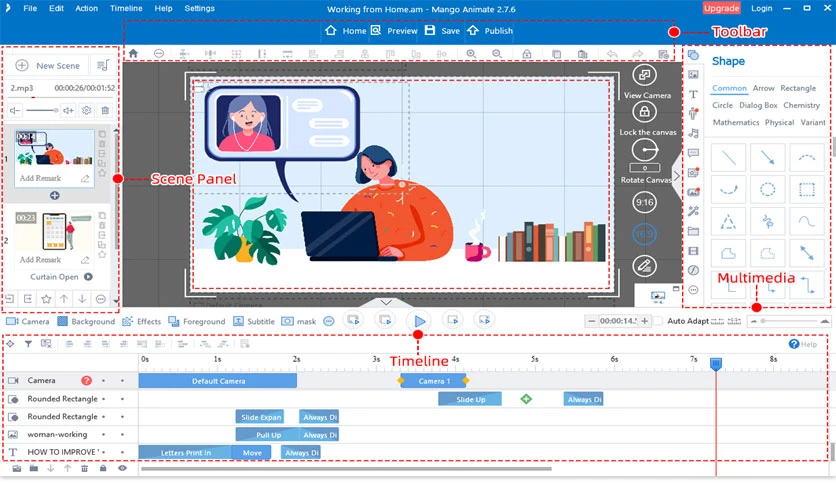Toggle lock icon below timeline layers
Image resolution: width=836 pixels, height=484 pixels.
[103, 469]
